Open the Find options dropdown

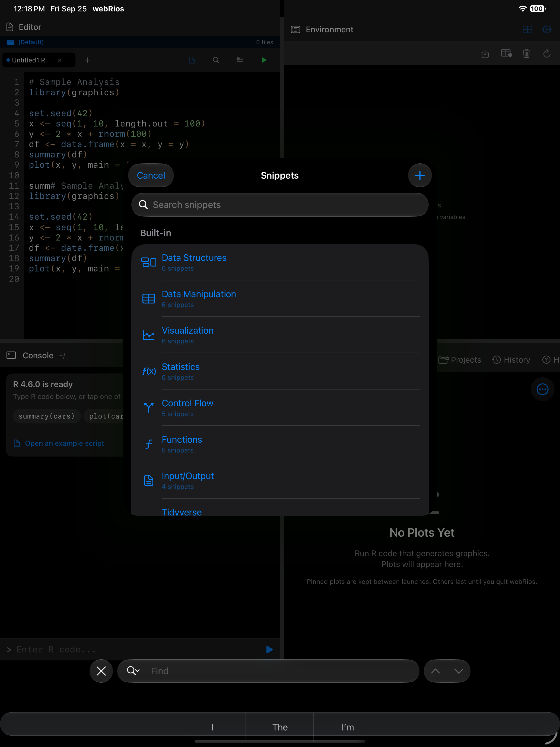133,671
